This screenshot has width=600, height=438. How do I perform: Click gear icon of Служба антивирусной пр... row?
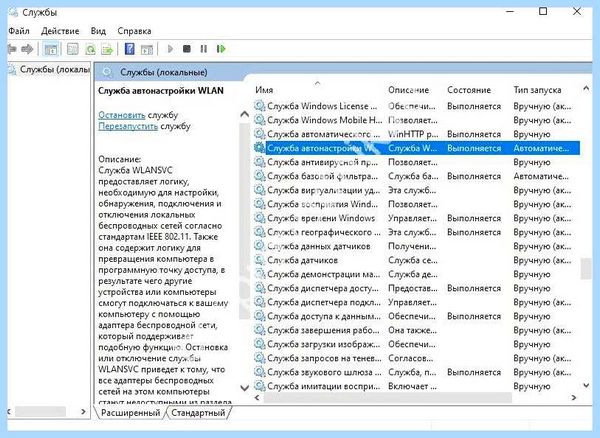click(x=260, y=162)
